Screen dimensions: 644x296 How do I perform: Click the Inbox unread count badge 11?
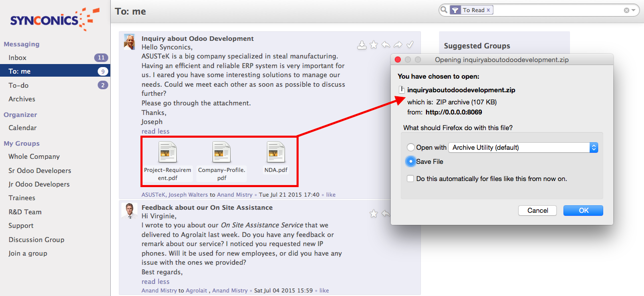point(101,57)
